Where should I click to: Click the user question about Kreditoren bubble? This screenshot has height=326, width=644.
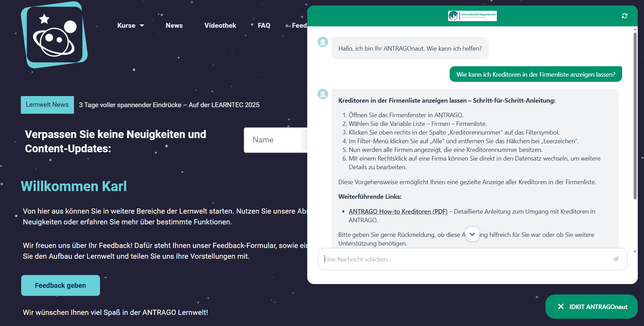pos(536,74)
